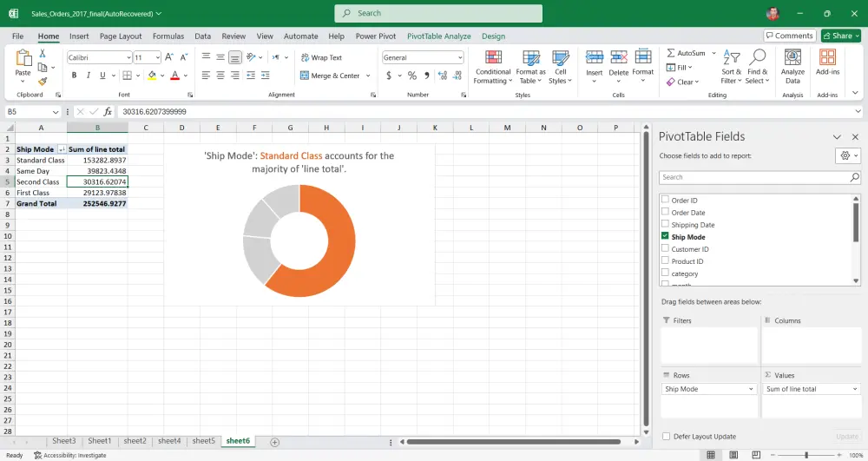
Task: Check the Product ID field
Action: tap(665, 260)
